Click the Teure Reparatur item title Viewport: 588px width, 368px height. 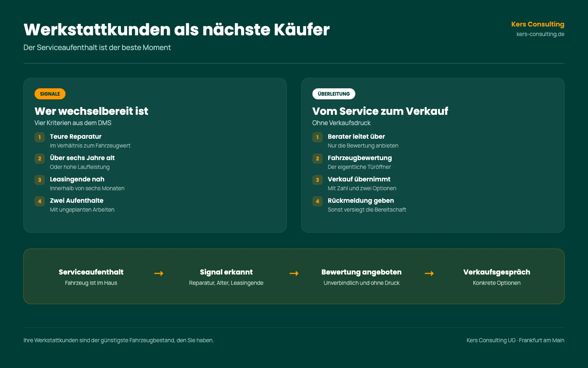pyautogui.click(x=76, y=137)
